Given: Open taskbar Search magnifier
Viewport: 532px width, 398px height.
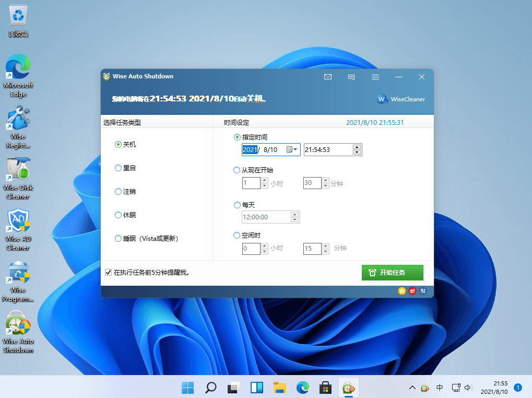Looking at the screenshot, I should [x=211, y=388].
